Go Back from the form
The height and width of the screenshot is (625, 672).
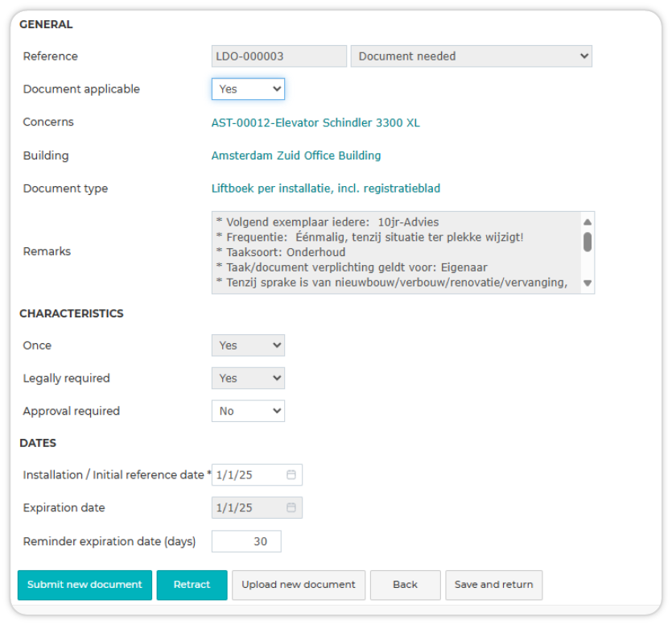pyautogui.click(x=406, y=585)
